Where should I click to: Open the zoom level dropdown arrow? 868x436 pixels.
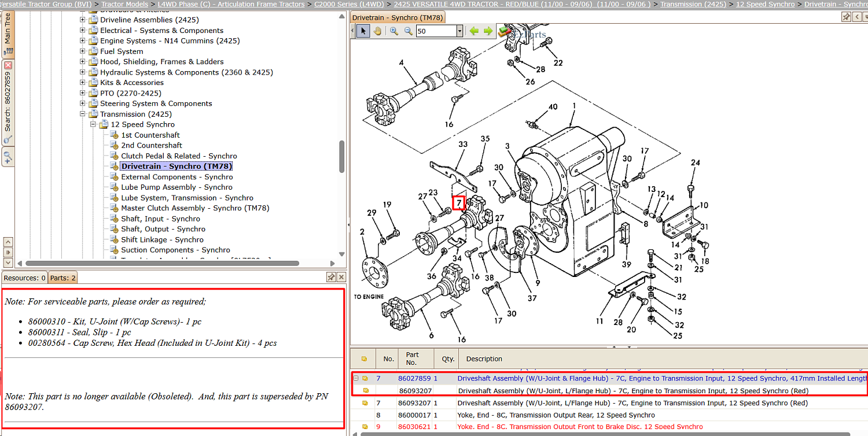coord(459,31)
